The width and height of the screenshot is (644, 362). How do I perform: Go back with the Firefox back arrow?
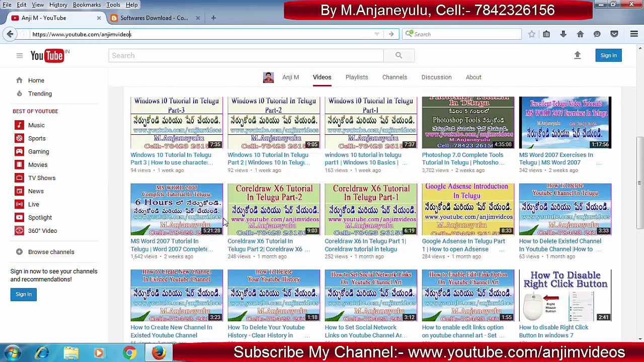[10, 34]
